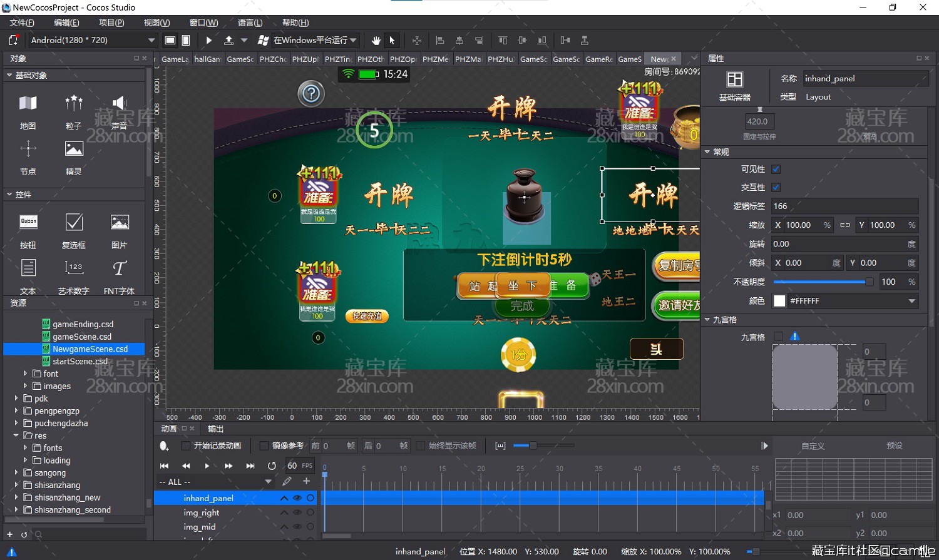Screen dimensions: 939x560
Task: Open the -- ALL -- animation dropdown
Action: 215,482
